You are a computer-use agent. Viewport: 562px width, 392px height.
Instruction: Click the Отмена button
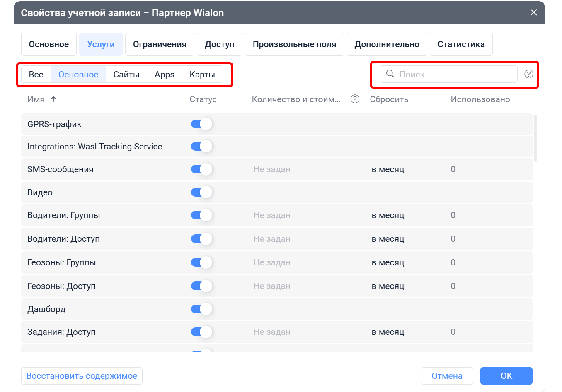[447, 376]
